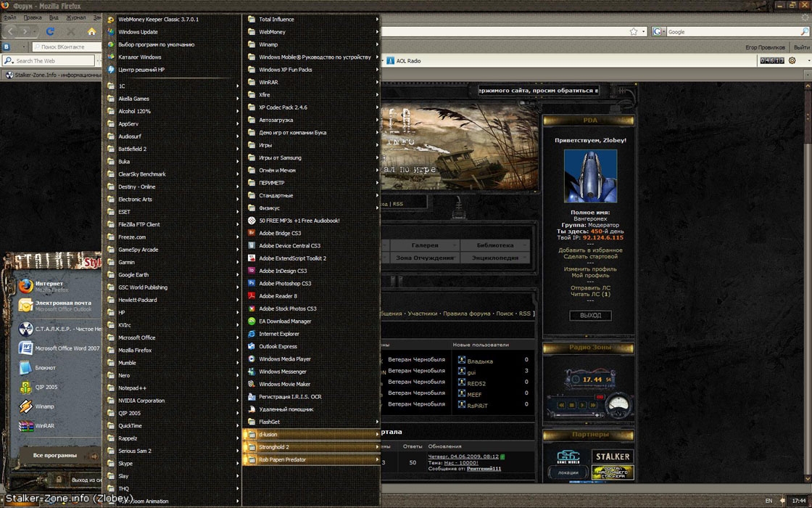Click the Firefox Home toolbar icon
The width and height of the screenshot is (812, 508).
click(91, 32)
